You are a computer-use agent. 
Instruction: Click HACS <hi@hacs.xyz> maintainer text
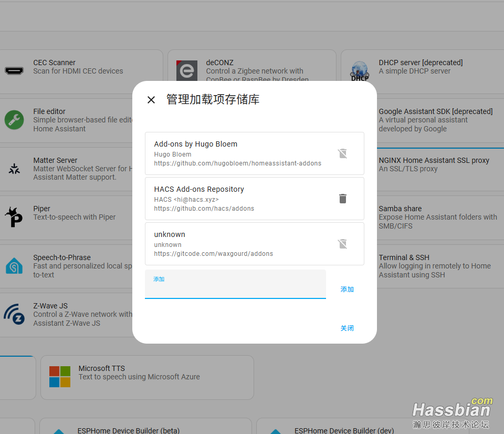[186, 200]
